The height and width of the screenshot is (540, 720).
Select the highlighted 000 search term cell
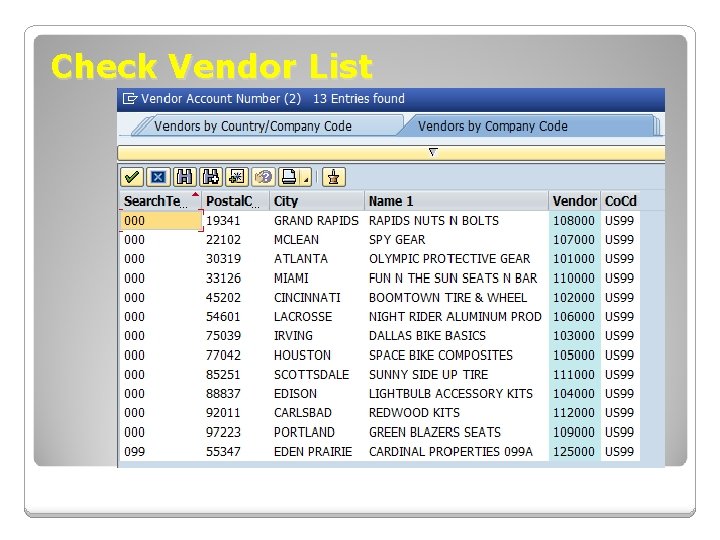click(x=161, y=221)
